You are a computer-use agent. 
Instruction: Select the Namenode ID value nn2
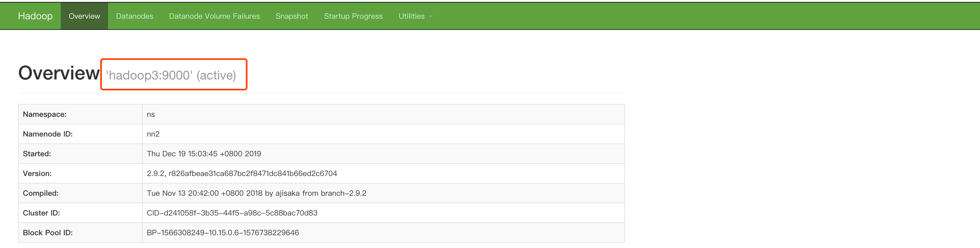coord(153,134)
